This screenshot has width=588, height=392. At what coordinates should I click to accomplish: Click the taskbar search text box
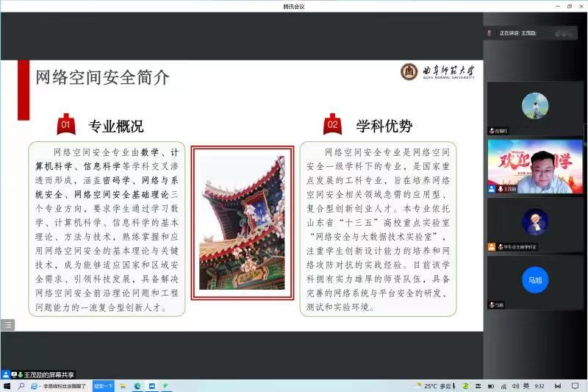pos(64,386)
